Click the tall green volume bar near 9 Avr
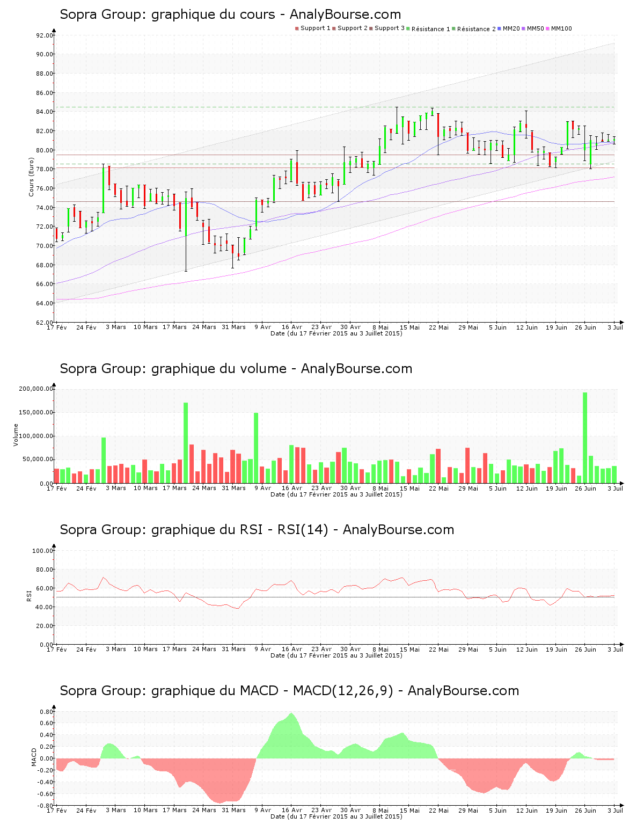Screen dimensions: 644x832 tap(256, 448)
